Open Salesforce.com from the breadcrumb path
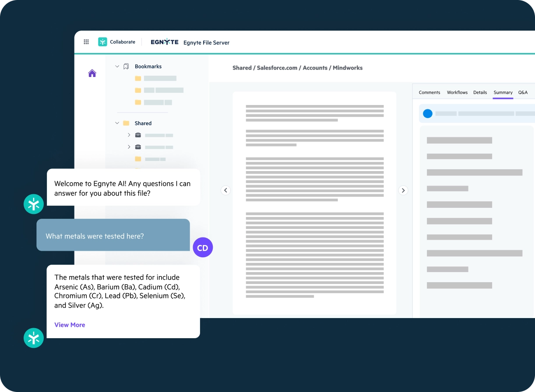The image size is (535, 392). [x=277, y=68]
